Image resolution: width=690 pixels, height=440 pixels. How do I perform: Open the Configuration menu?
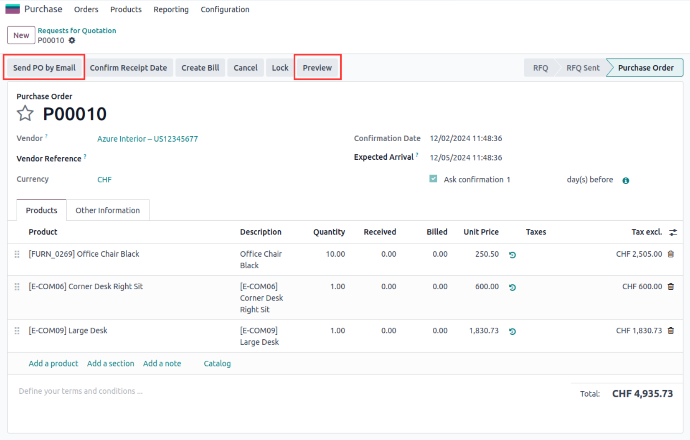[x=225, y=9]
